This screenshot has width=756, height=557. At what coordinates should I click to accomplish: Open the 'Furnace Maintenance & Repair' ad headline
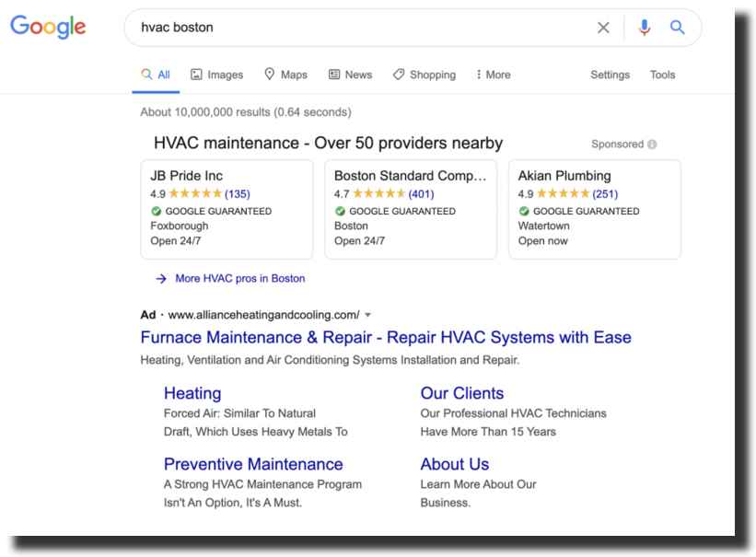point(386,337)
